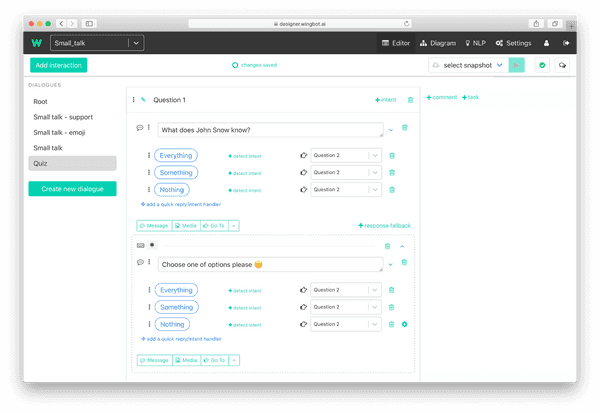Collapse the fallback response block chevron
The image size is (600, 413).
(402, 246)
